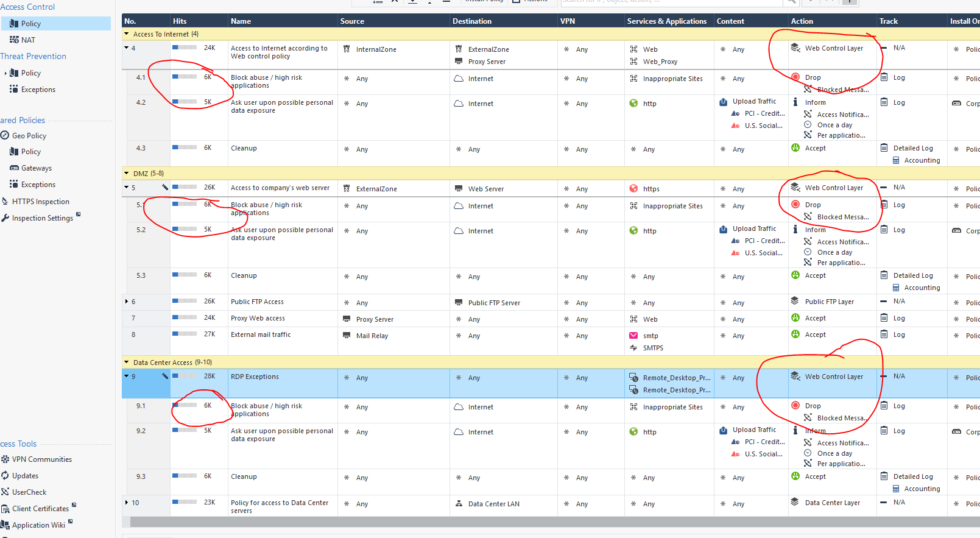The image size is (980, 538).
Task: Expand rule 6 Public FTP Access
Action: click(x=127, y=302)
